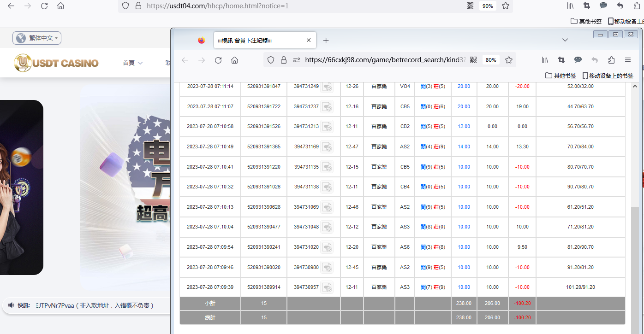Click the blue 12.00 bet amount for 520931391526
The width and height of the screenshot is (644, 334).
(464, 127)
